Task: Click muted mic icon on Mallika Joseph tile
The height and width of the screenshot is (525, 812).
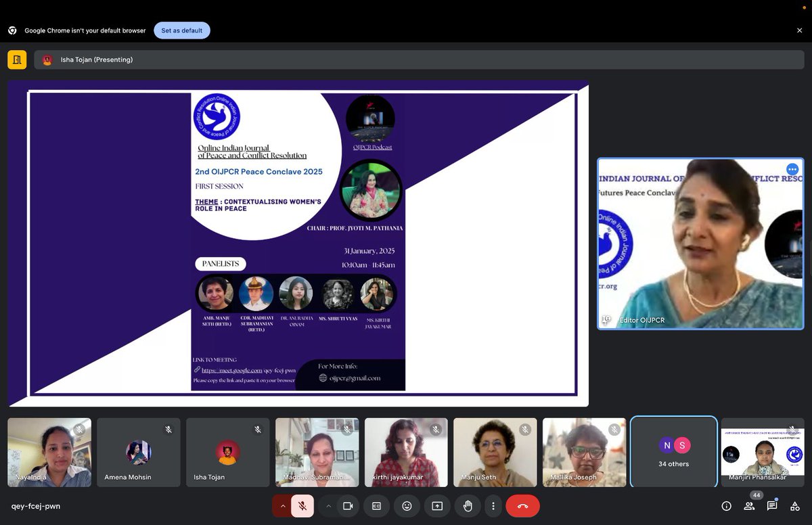Action: [614, 430]
